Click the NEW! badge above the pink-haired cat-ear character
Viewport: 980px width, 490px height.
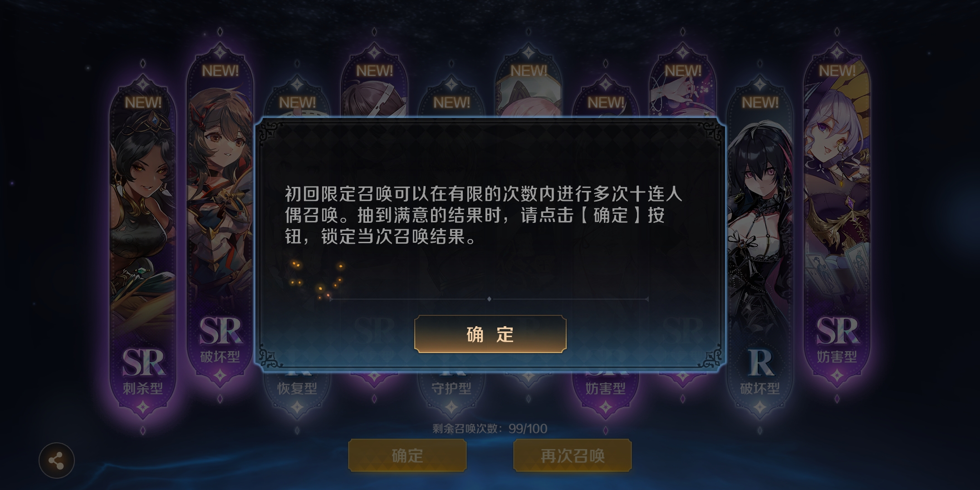529,71
